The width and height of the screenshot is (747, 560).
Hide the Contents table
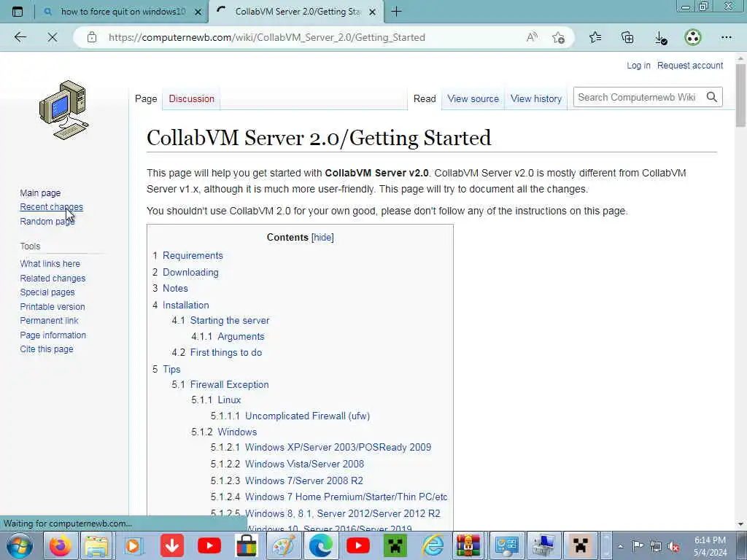[322, 237]
